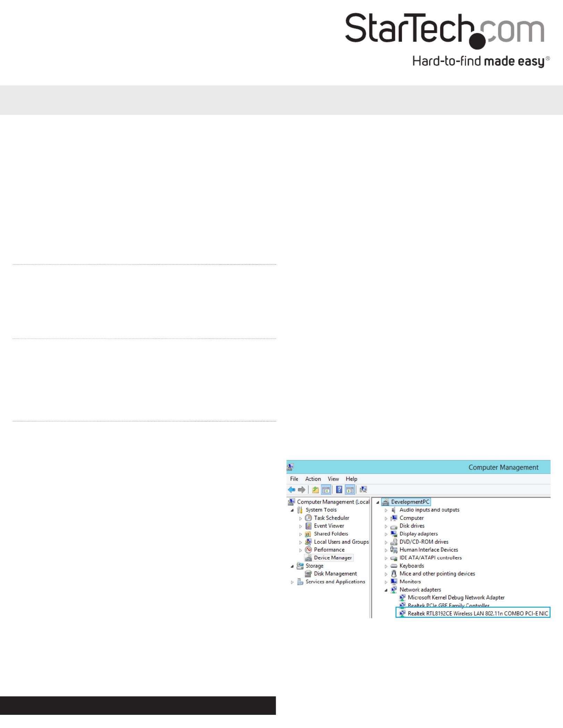The height and width of the screenshot is (728, 563).
Task: Collapse the Storage node
Action: point(292,566)
